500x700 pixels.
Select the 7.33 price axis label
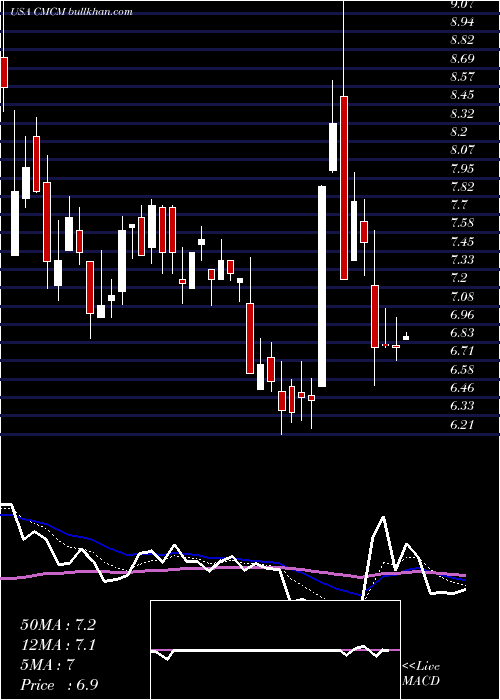(462, 260)
